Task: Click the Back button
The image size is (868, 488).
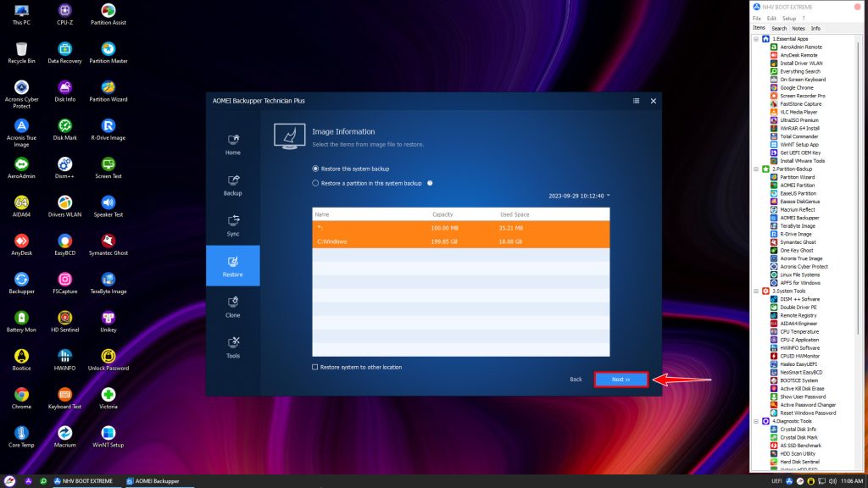Action: click(576, 380)
